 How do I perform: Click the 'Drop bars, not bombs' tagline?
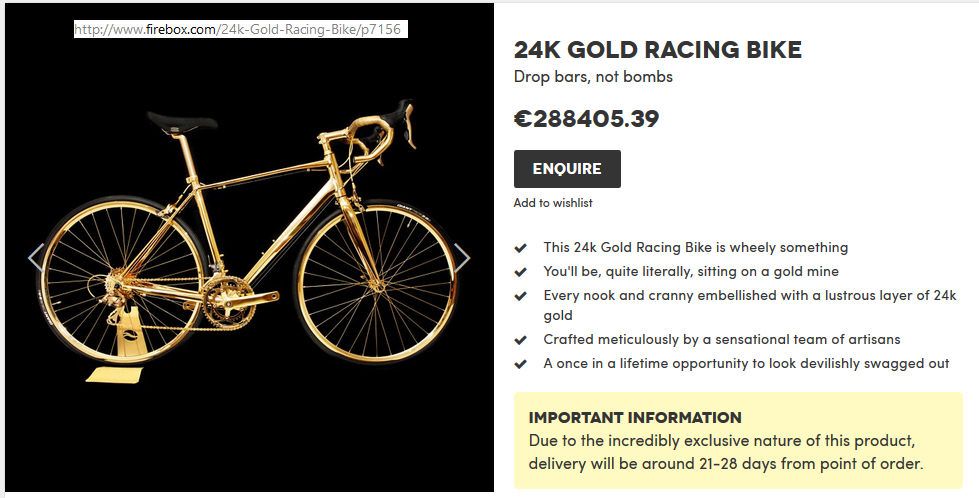(x=593, y=77)
